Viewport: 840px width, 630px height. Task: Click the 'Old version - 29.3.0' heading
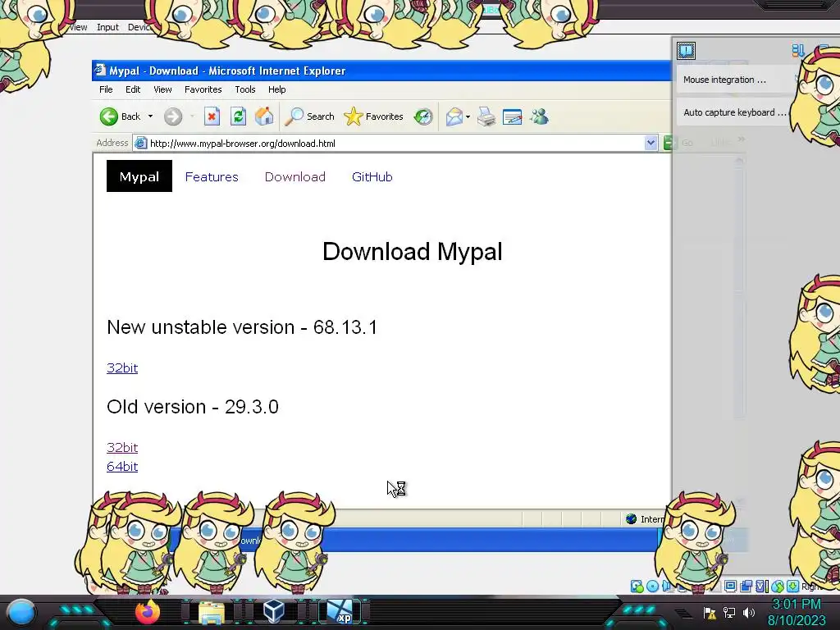click(x=193, y=407)
